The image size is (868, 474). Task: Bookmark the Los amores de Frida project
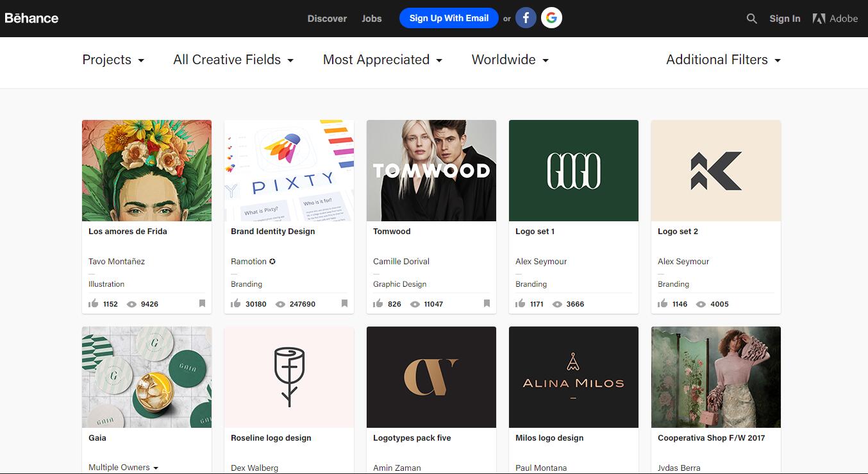click(x=202, y=303)
